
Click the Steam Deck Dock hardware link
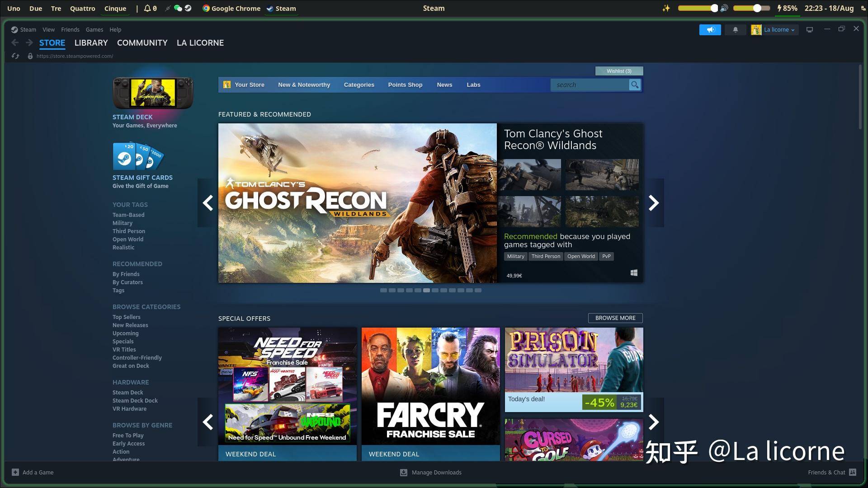(135, 401)
